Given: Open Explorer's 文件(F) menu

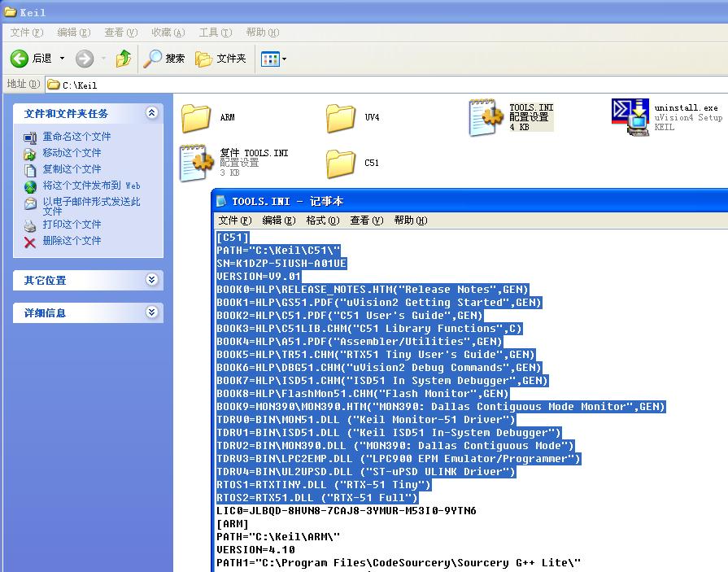Looking at the screenshot, I should click(27, 32).
